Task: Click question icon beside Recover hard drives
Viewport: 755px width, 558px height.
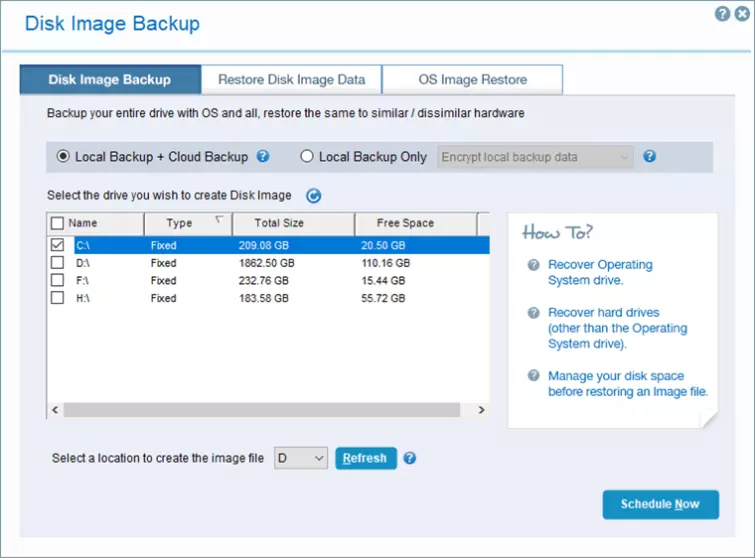Action: coord(534,313)
